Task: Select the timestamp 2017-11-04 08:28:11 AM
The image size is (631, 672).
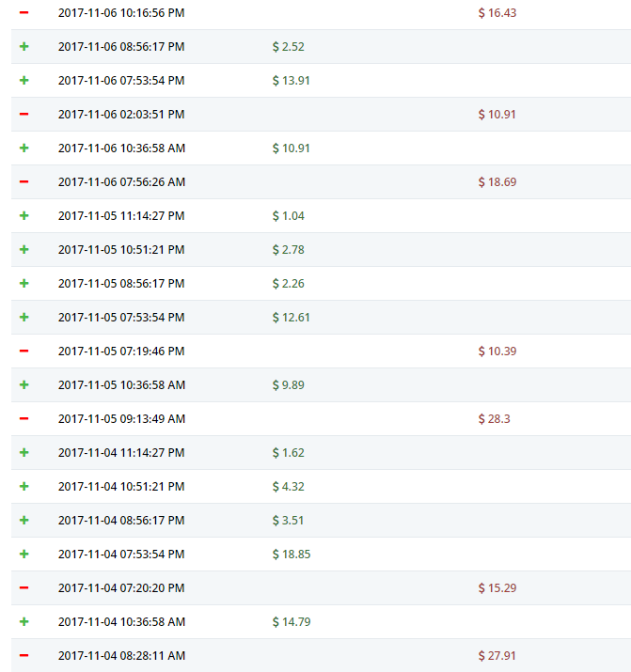Action: pyautogui.click(x=121, y=656)
